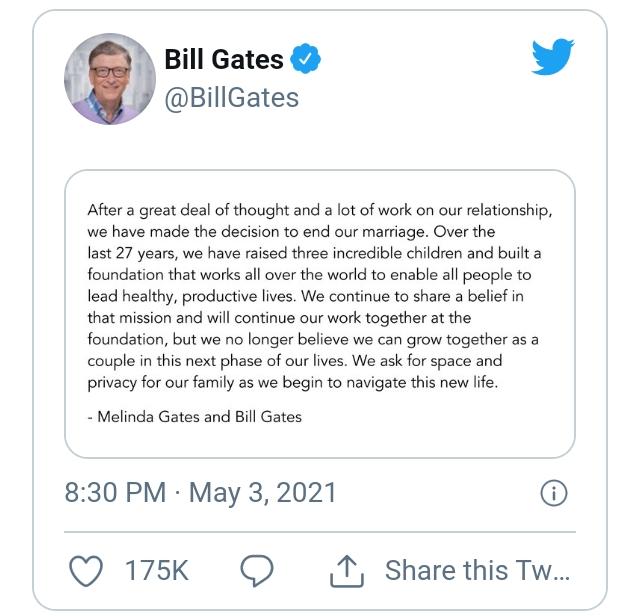Screen dimensions: 634x616
Task: Open the @BillGates handle link
Action: point(231,98)
